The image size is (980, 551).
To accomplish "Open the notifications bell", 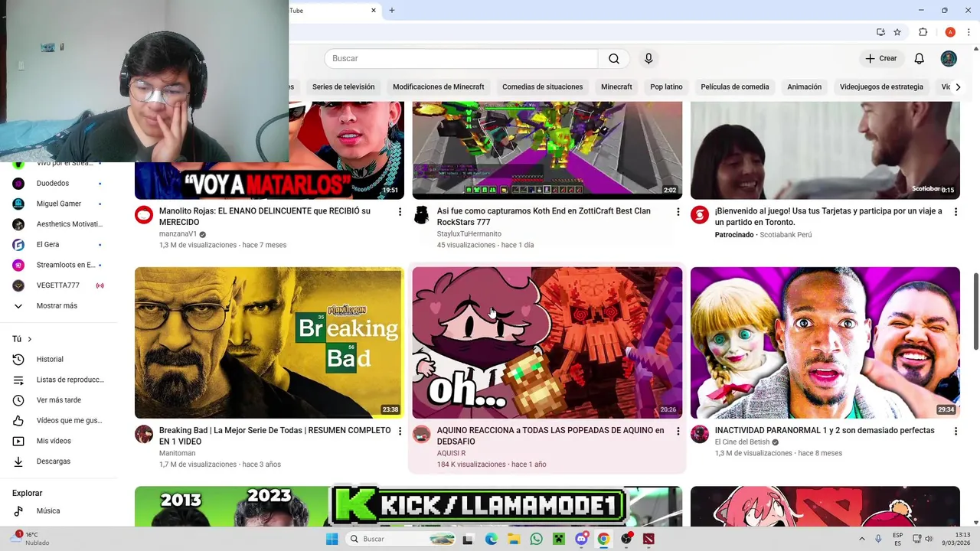I will click(919, 58).
